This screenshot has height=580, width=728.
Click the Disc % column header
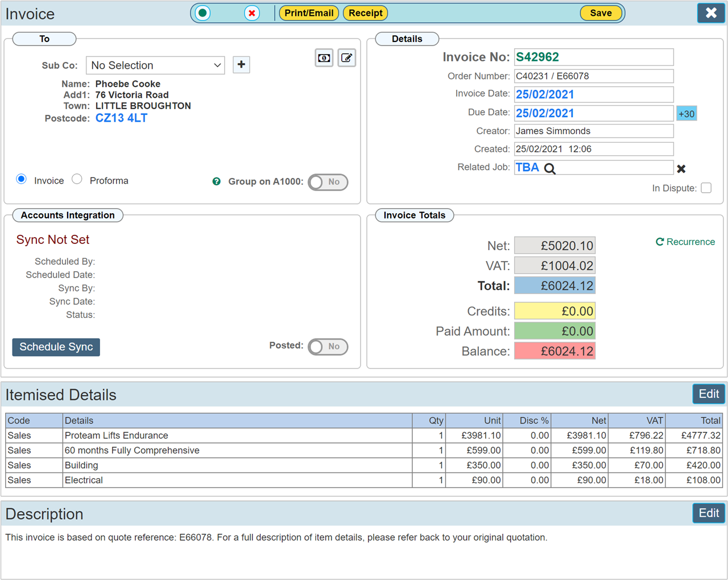(x=527, y=421)
